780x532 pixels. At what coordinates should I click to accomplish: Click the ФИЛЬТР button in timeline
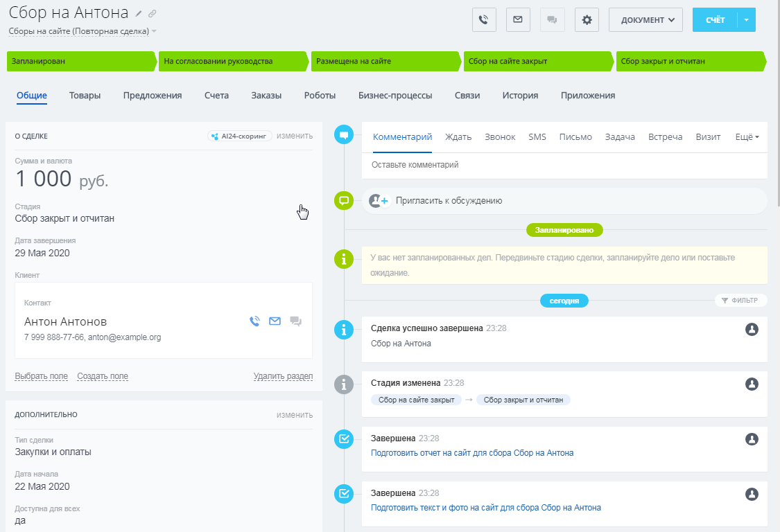click(740, 301)
